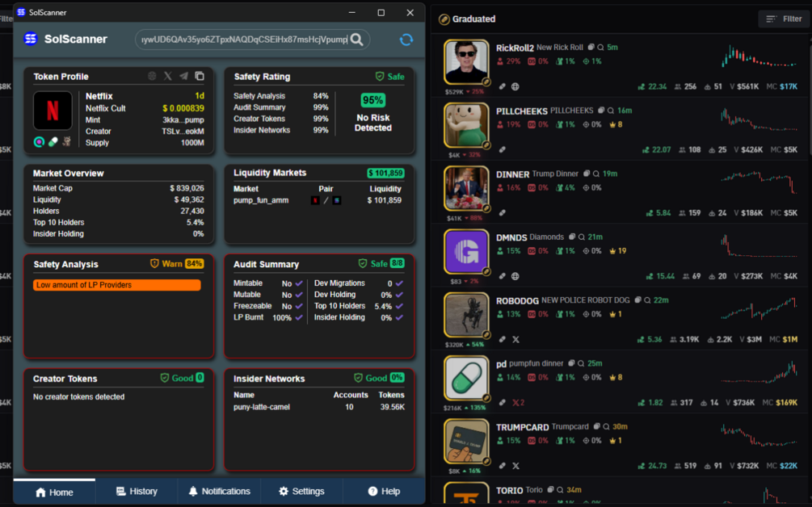This screenshot has width=812, height=507.
Task: Copy the DMNDS Diamonds token address icon
Action: point(572,237)
